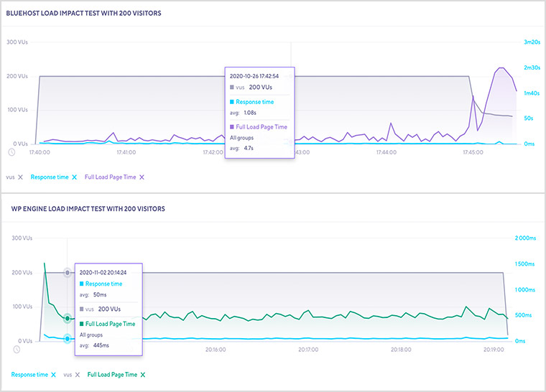Toggle Full Load Page Time label in Bluehost chart

(x=111, y=177)
